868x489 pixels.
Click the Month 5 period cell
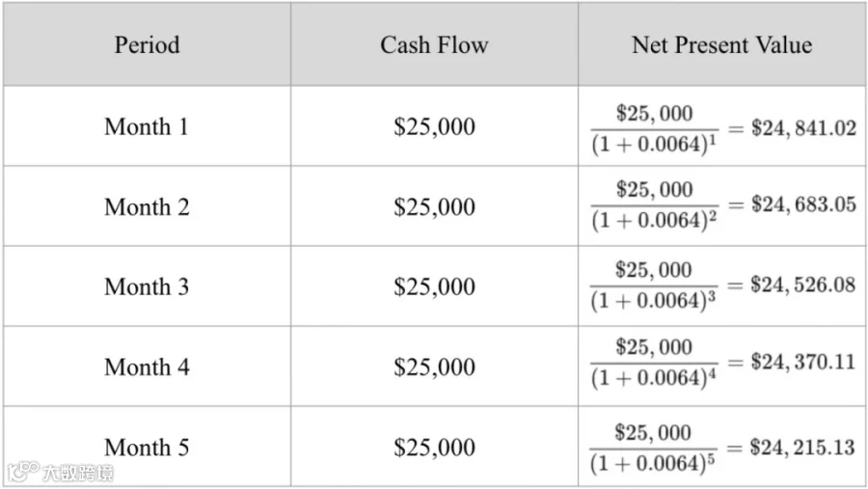point(147,448)
